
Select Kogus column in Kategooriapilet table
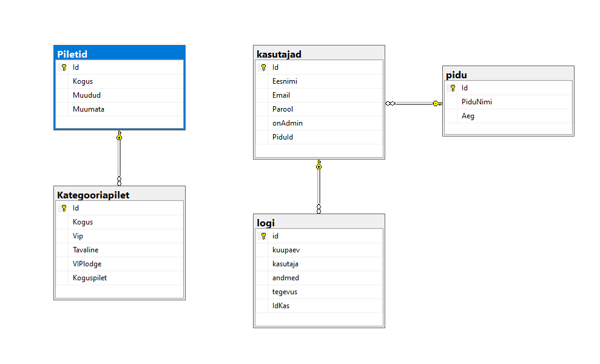120,222
